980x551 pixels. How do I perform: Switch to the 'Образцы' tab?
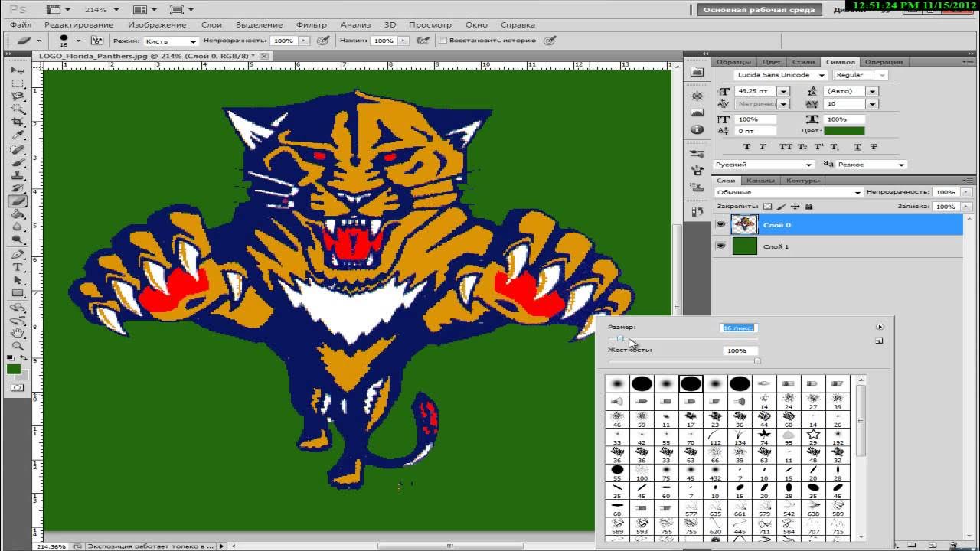pos(733,62)
